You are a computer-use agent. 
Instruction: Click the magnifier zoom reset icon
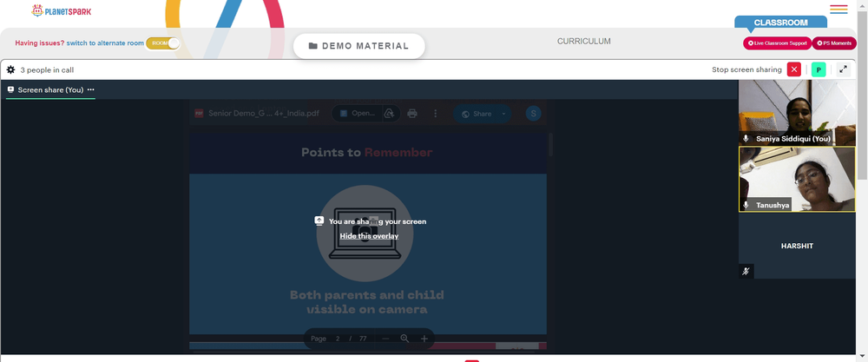pyautogui.click(x=404, y=339)
